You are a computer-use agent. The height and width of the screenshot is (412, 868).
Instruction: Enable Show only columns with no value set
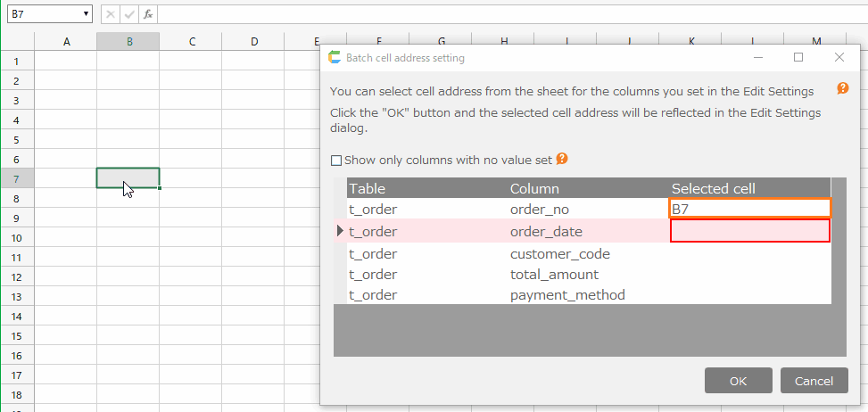coord(336,161)
